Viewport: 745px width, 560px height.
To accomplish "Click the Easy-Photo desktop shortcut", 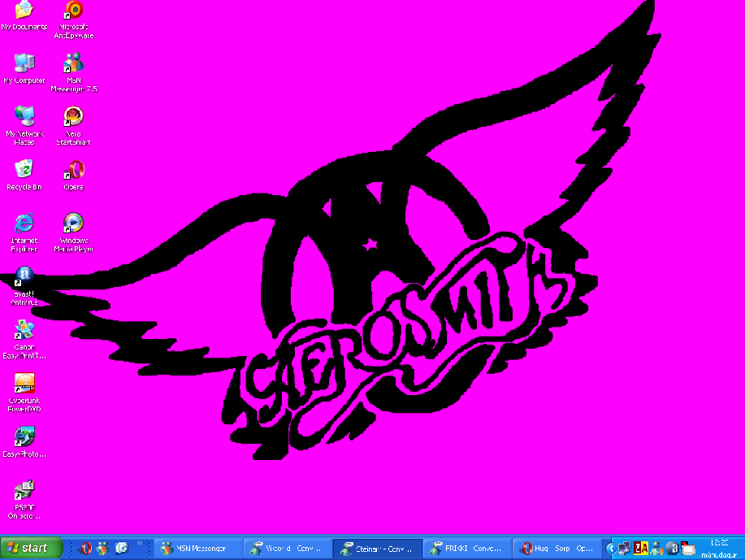I will coord(24,443).
